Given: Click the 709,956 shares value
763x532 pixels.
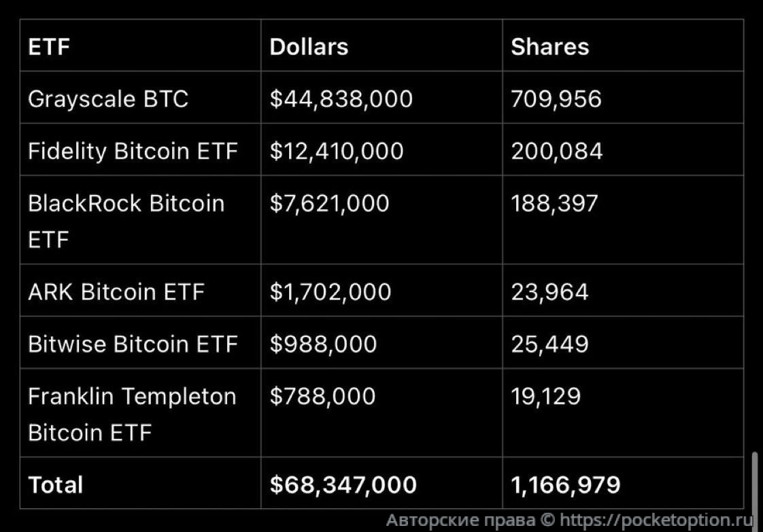Looking at the screenshot, I should pos(556,99).
